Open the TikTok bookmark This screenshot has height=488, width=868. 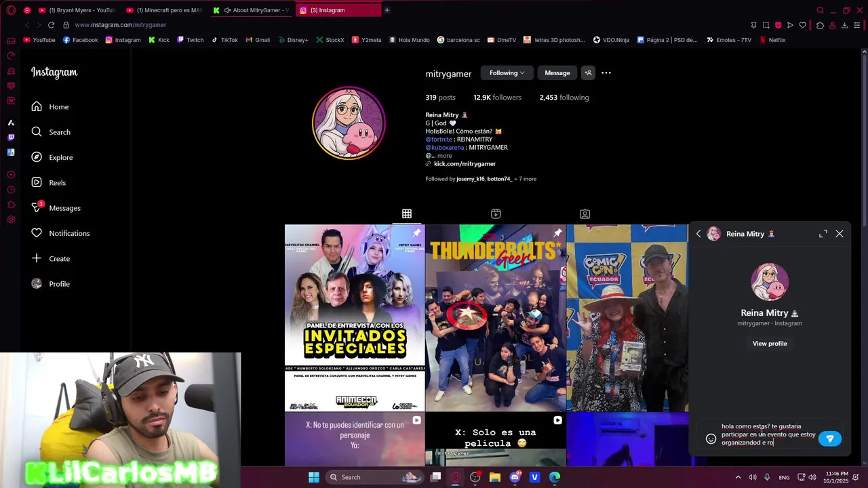pos(224,40)
